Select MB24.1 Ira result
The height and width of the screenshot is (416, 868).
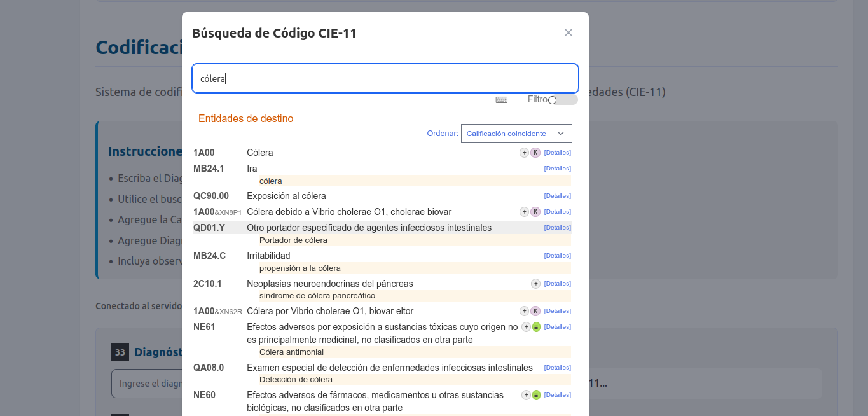click(252, 169)
